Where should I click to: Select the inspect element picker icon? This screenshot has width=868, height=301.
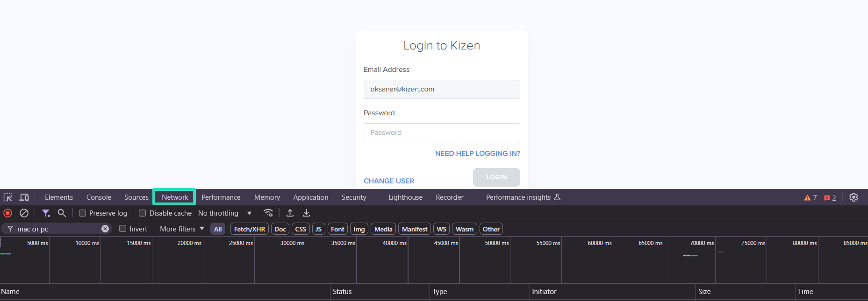point(8,197)
